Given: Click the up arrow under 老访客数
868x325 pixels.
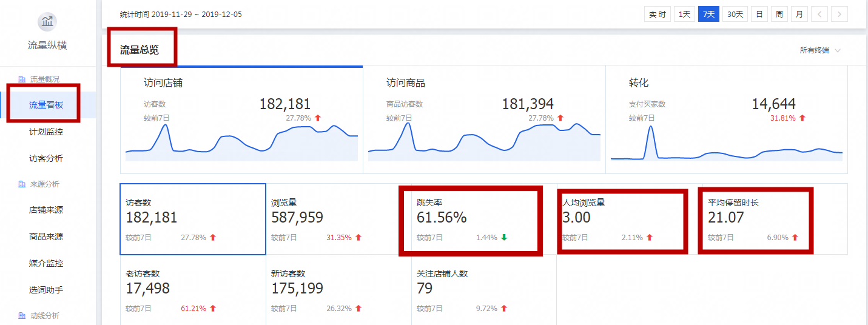Looking at the screenshot, I should click(212, 309).
